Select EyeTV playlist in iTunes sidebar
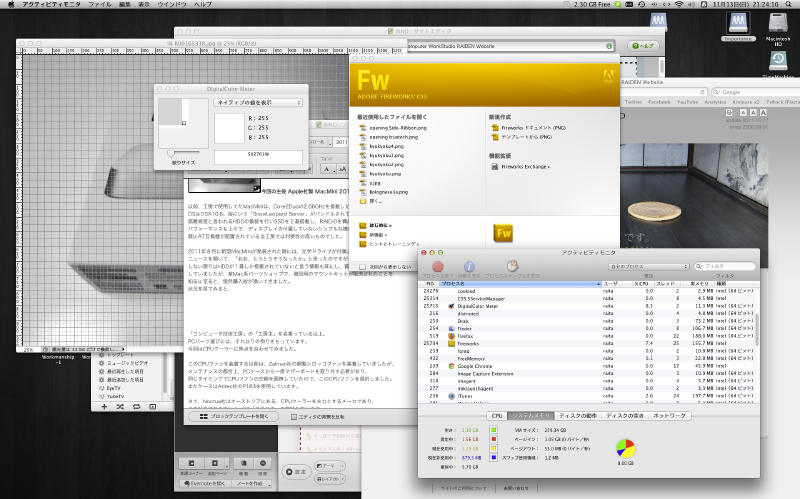 113,388
